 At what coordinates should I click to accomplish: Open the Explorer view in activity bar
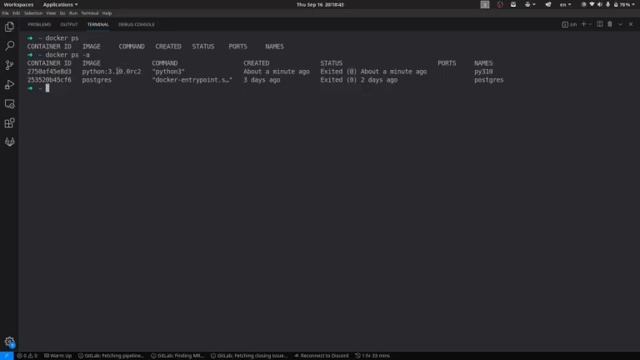[9, 27]
